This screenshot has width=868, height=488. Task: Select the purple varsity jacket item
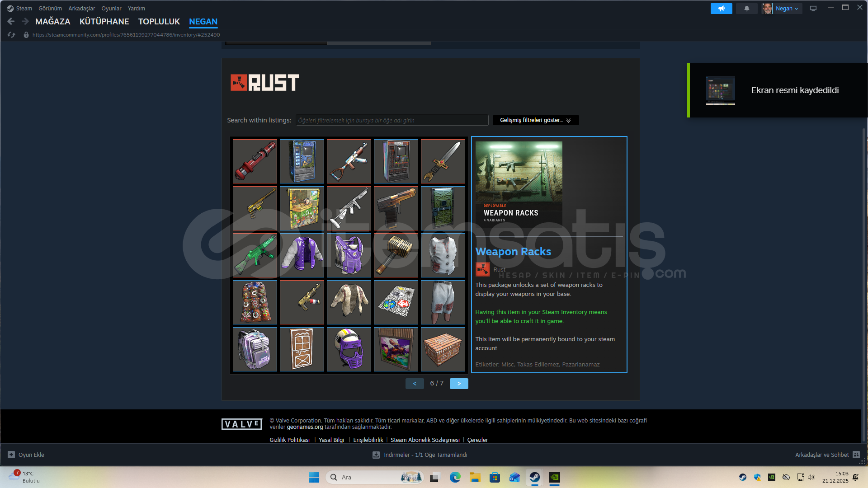pyautogui.click(x=302, y=255)
